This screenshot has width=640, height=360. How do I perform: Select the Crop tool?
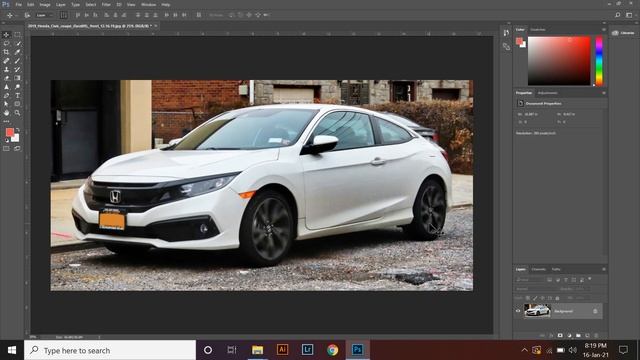(6, 52)
